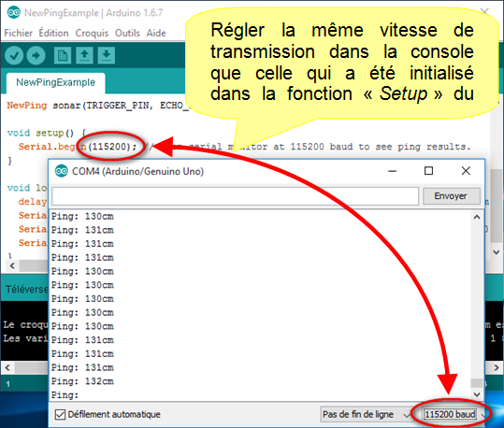
Task: Click the Arduino logo in the IDE title bar
Action: [13, 13]
